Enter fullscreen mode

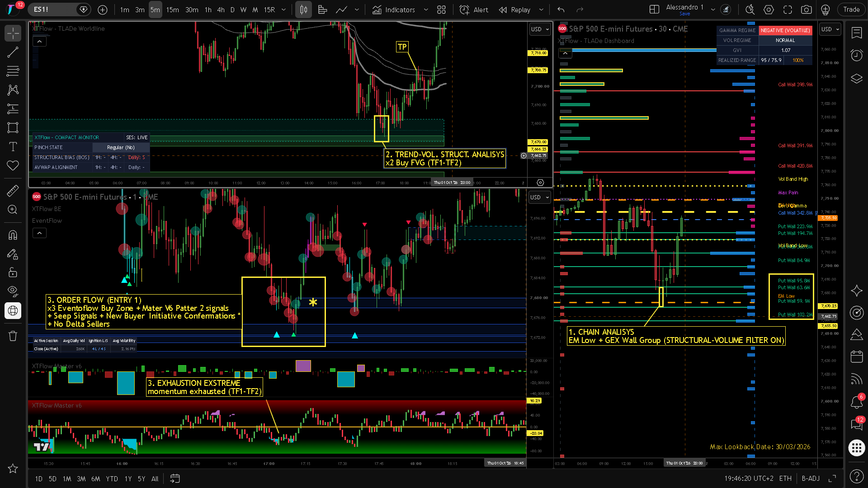(x=788, y=9)
